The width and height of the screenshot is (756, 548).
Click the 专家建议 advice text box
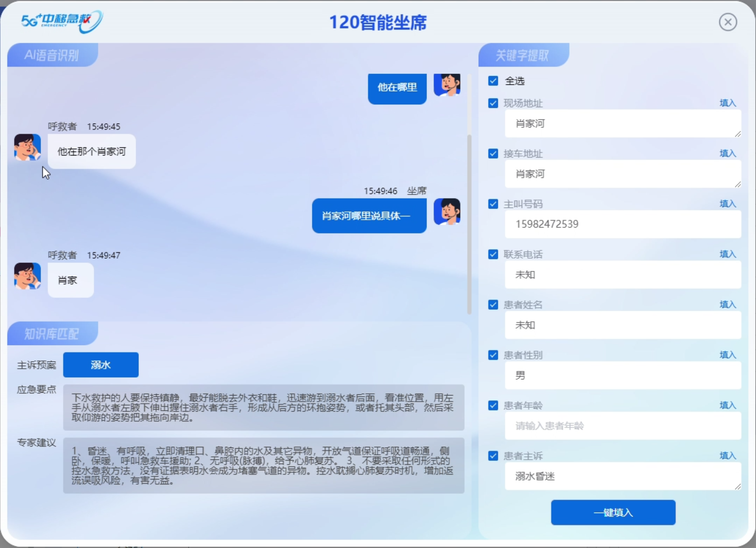(x=264, y=465)
